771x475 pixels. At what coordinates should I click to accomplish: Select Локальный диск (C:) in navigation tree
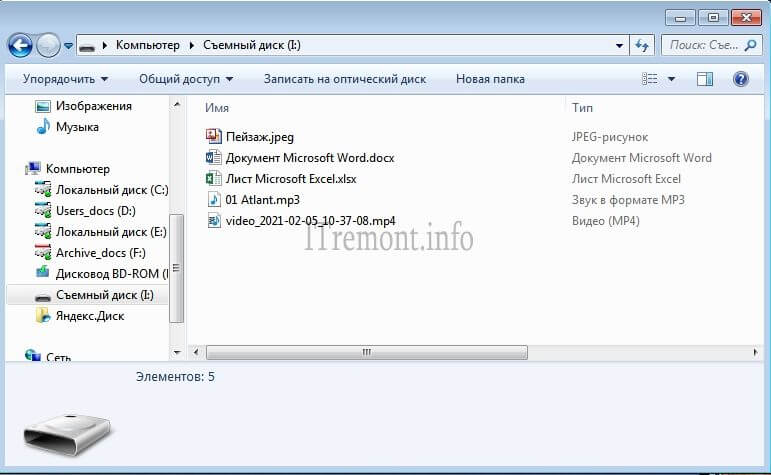(x=111, y=190)
